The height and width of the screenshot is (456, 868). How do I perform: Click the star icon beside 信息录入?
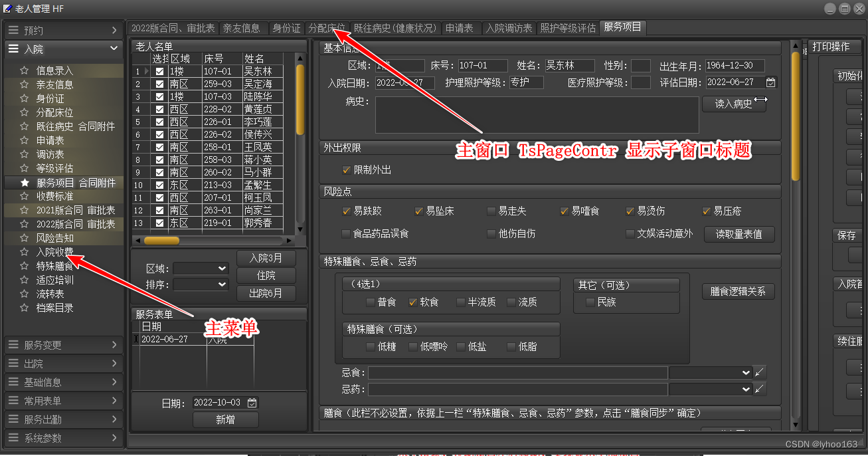(x=25, y=70)
